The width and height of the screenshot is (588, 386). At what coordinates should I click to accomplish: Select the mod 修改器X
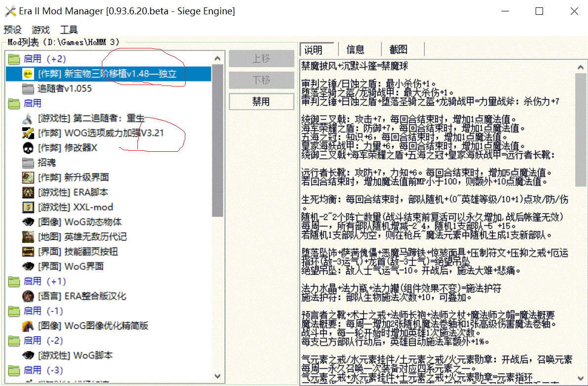(x=68, y=148)
